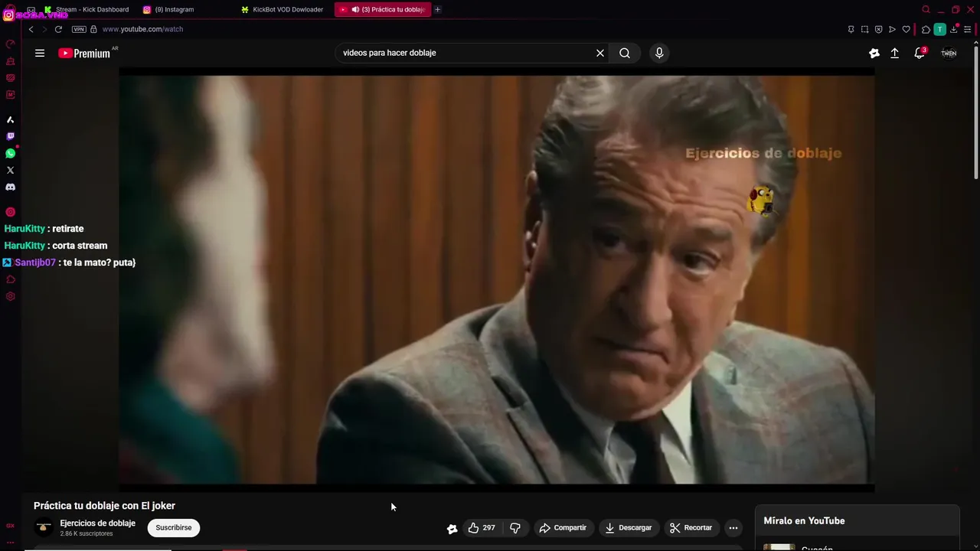This screenshot has height=551, width=980.
Task: Mute the playing tab's speaker icon
Action: (355, 9)
